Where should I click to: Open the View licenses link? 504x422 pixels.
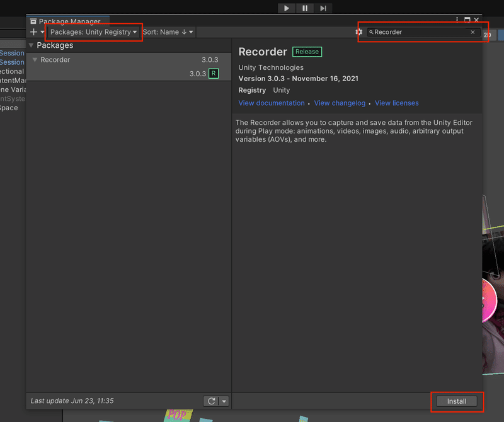[397, 103]
